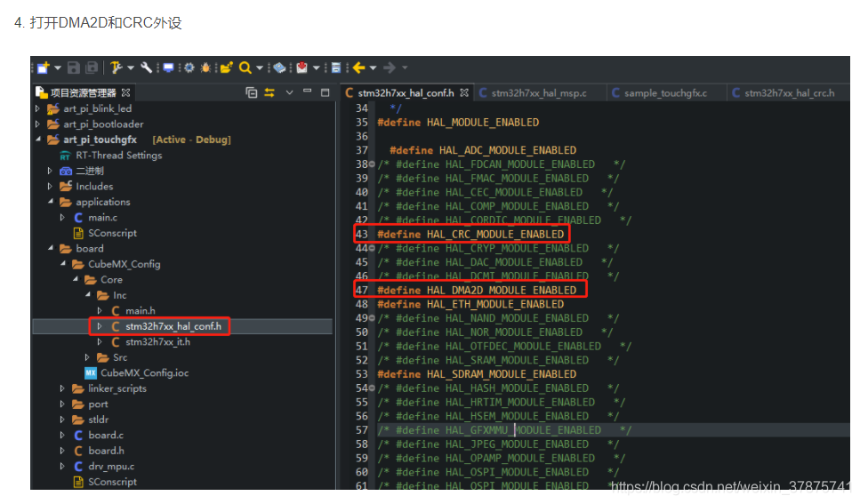Click line 53 HAL_SDRAM_MODULE_ENABLED define
The width and height of the screenshot is (860, 504).
477,374
